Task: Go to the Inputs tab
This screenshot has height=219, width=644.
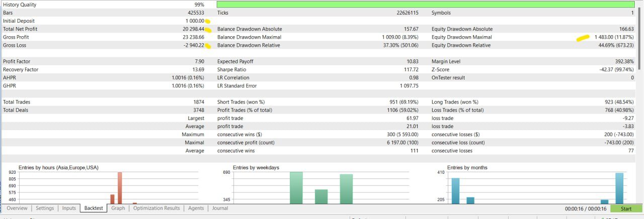Action: pos(69,208)
